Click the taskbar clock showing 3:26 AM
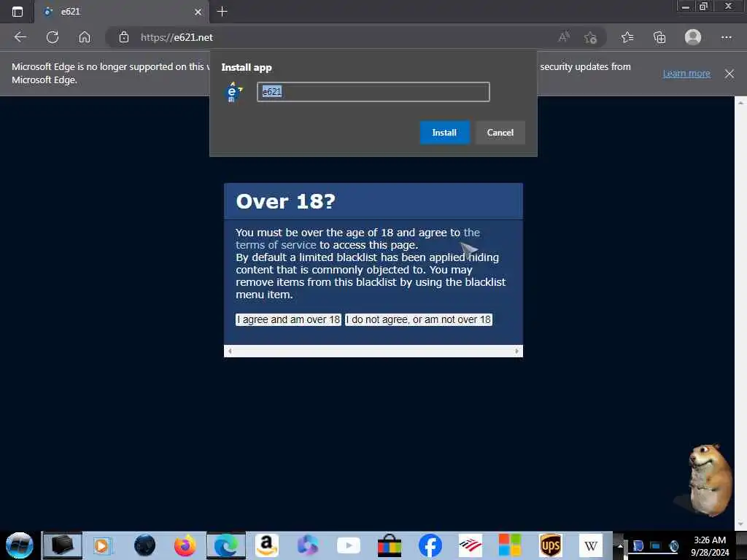This screenshot has height=560, width=747. tap(709, 546)
